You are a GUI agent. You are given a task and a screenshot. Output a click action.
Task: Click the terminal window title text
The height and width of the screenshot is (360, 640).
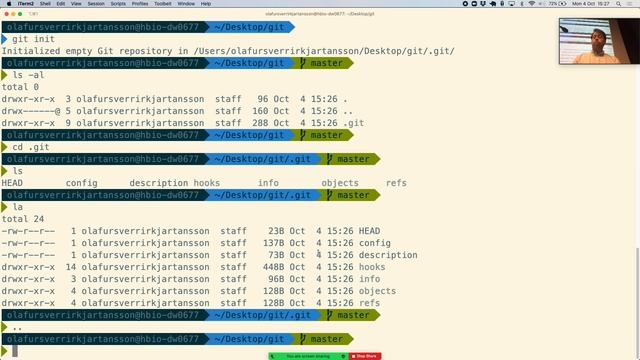click(x=320, y=14)
